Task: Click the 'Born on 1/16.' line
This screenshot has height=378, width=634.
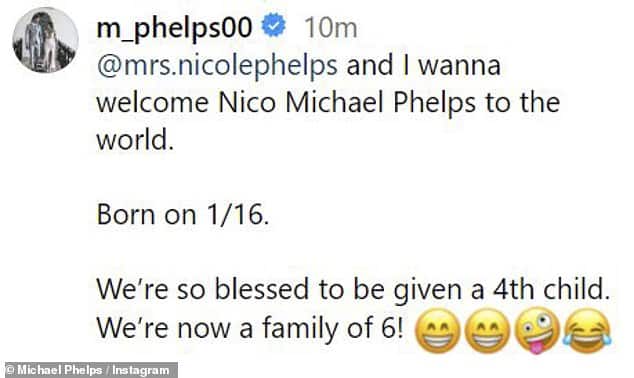Action: point(182,214)
